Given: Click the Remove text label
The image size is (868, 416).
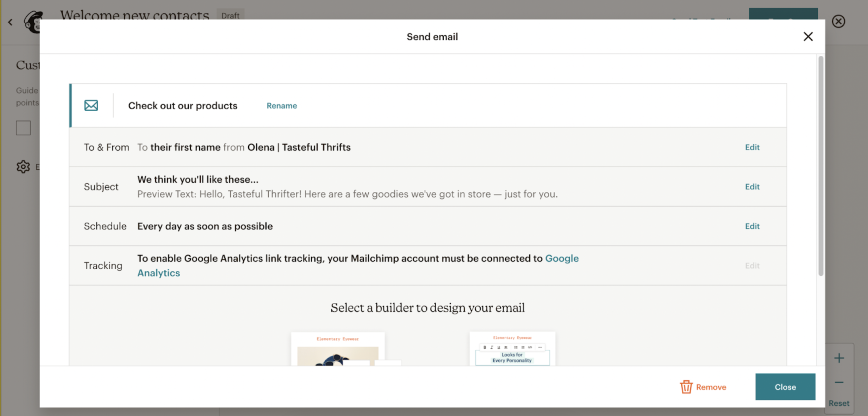Looking at the screenshot, I should click(711, 387).
